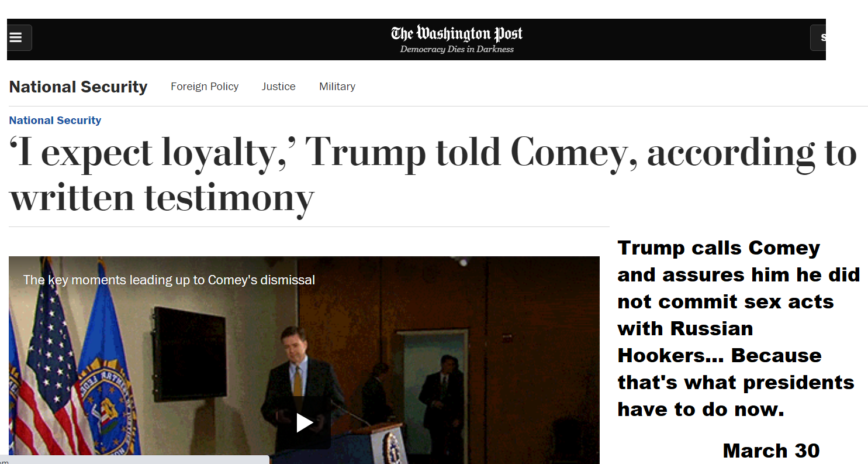Follow the blue National Security kicker link
The width and height of the screenshot is (868, 464).
pos(55,121)
